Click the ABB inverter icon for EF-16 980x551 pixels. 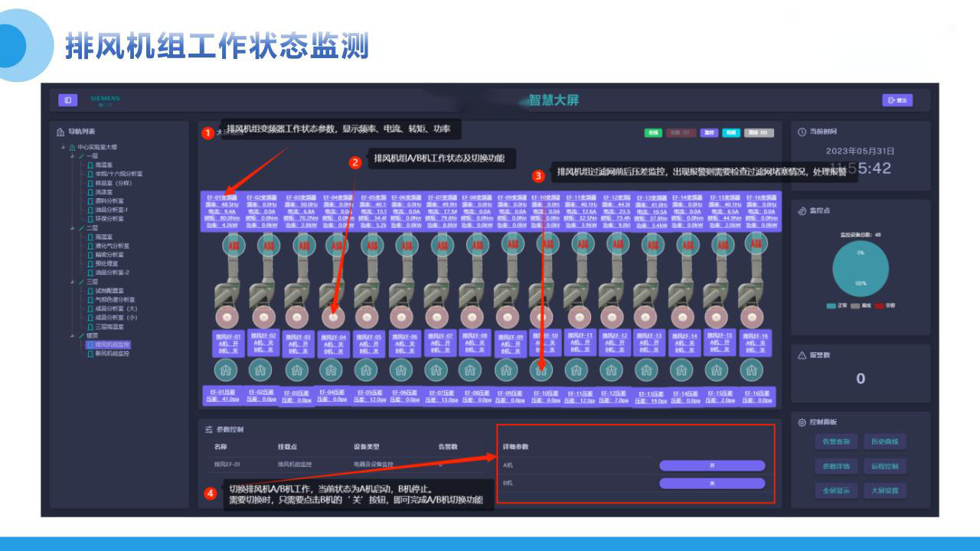pos(756,245)
